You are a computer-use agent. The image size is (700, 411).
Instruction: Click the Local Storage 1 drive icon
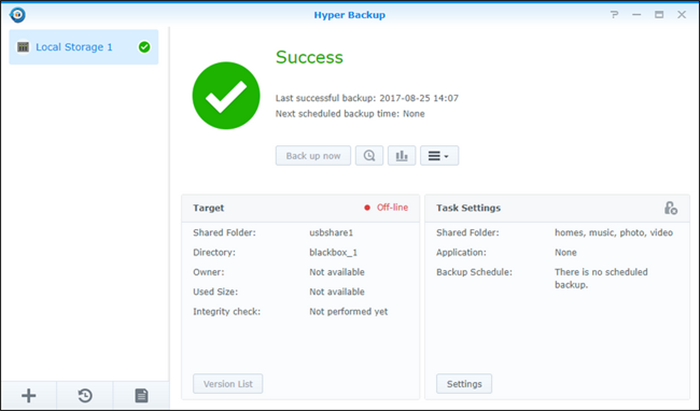pyautogui.click(x=23, y=47)
